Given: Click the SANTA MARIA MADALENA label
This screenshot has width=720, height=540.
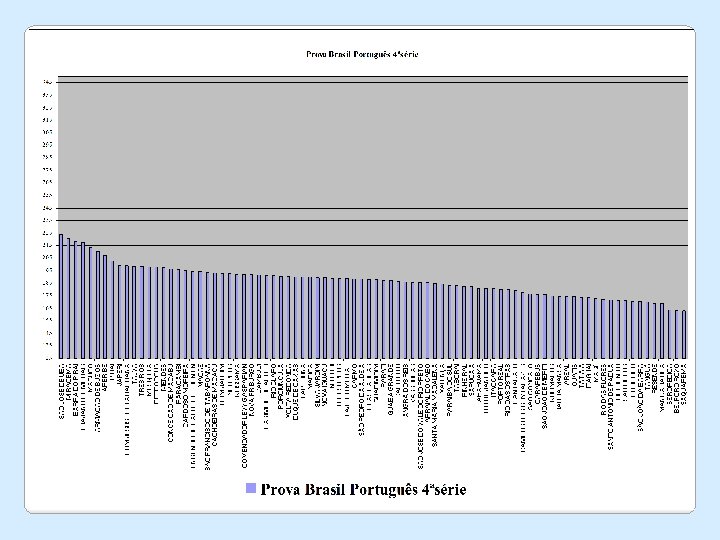Looking at the screenshot, I should (435, 405).
